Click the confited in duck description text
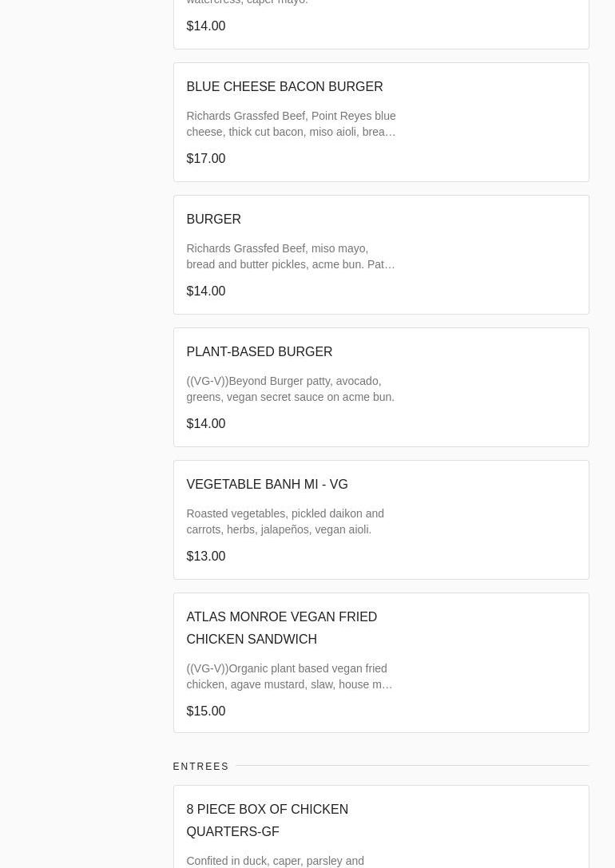Screen dimensions: 615x868 pyautogui.click(x=275, y=861)
